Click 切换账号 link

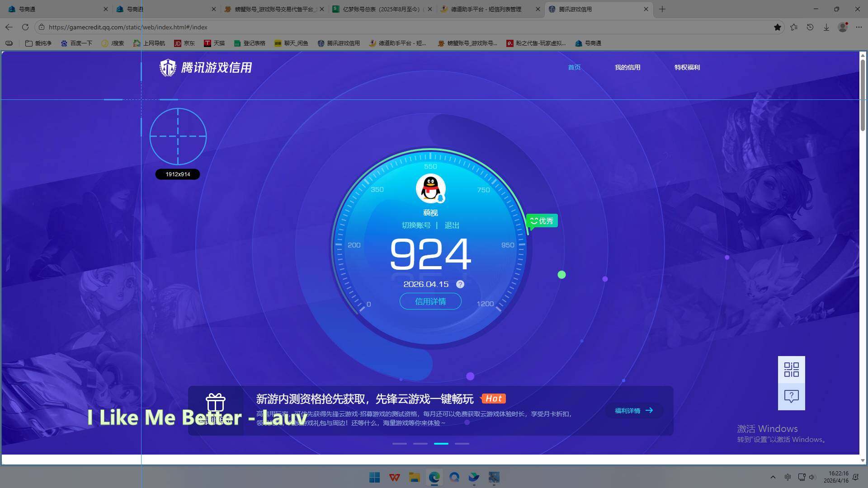(416, 225)
